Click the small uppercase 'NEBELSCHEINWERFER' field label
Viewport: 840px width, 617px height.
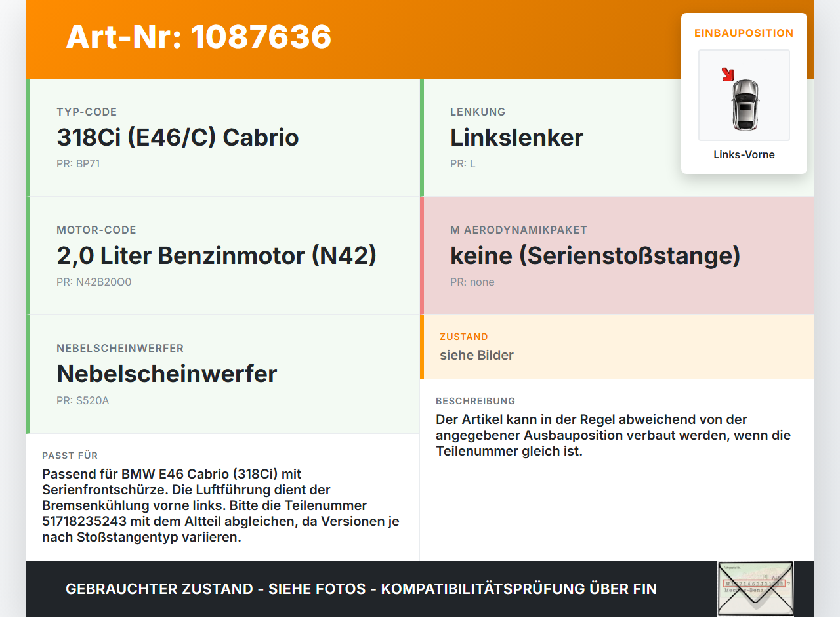[120, 349]
